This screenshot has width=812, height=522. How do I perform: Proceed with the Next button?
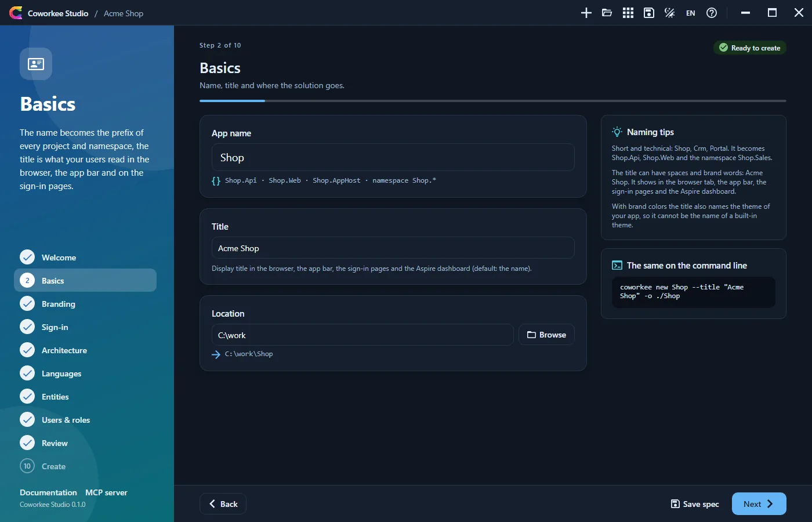[759, 504]
